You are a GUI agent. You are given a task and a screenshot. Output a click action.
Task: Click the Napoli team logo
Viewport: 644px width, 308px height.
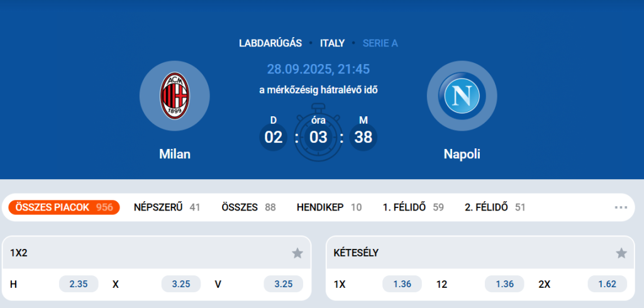point(462,96)
